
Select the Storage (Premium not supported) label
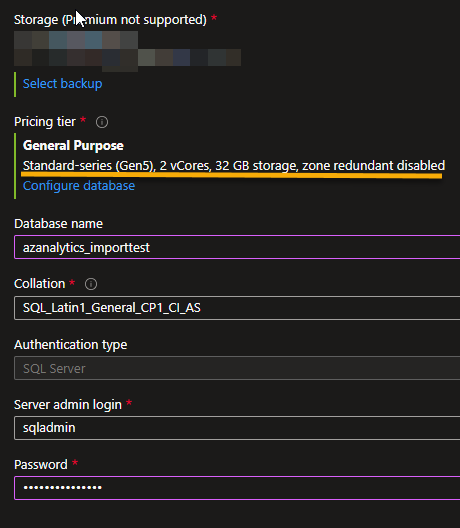tap(110, 20)
